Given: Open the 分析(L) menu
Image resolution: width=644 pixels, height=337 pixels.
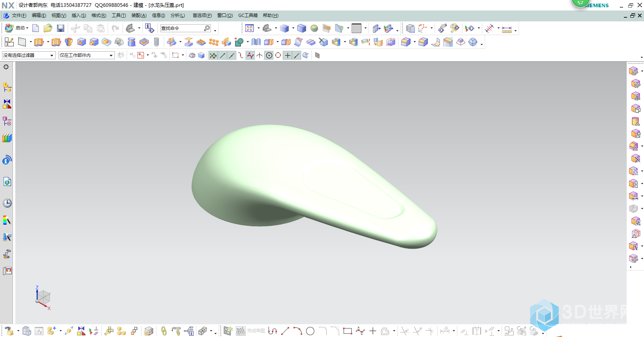Looking at the screenshot, I should click(x=177, y=15).
